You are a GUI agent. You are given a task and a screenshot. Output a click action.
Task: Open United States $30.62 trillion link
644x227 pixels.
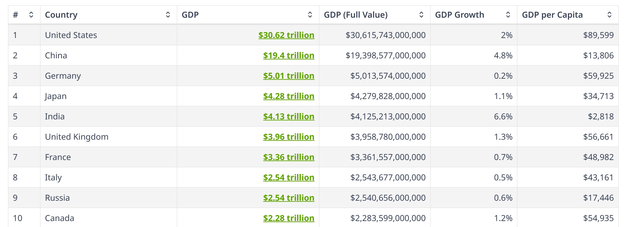pos(286,35)
